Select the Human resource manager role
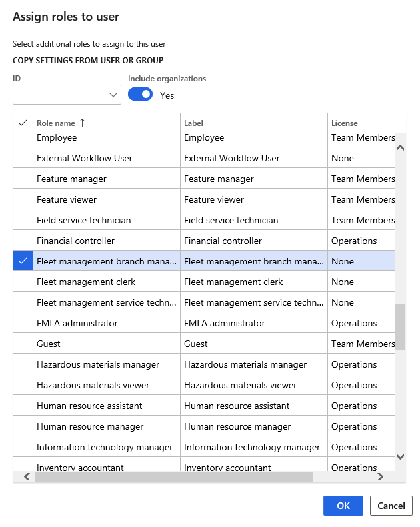The height and width of the screenshot is (527, 420). [90, 426]
